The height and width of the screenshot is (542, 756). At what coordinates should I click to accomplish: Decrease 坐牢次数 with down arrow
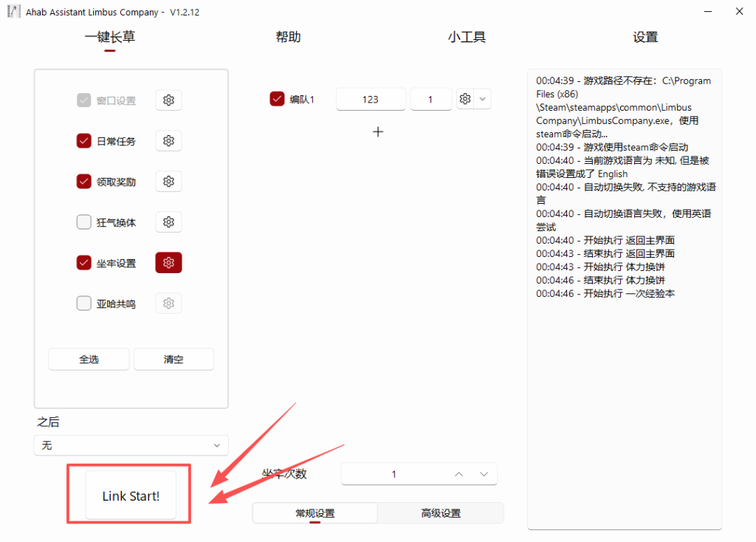(x=484, y=474)
